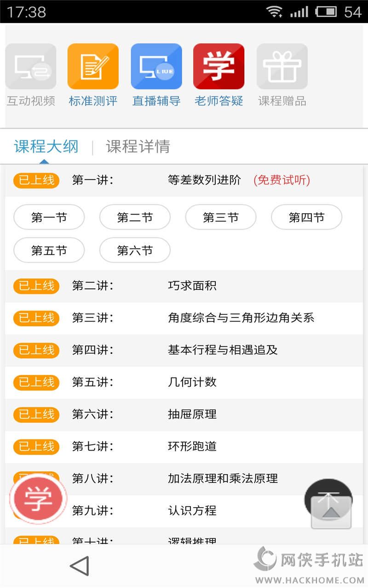This screenshot has width=368, height=588.
Task: Tap the 互动视频 interactive video icon
Action: pyautogui.click(x=31, y=67)
